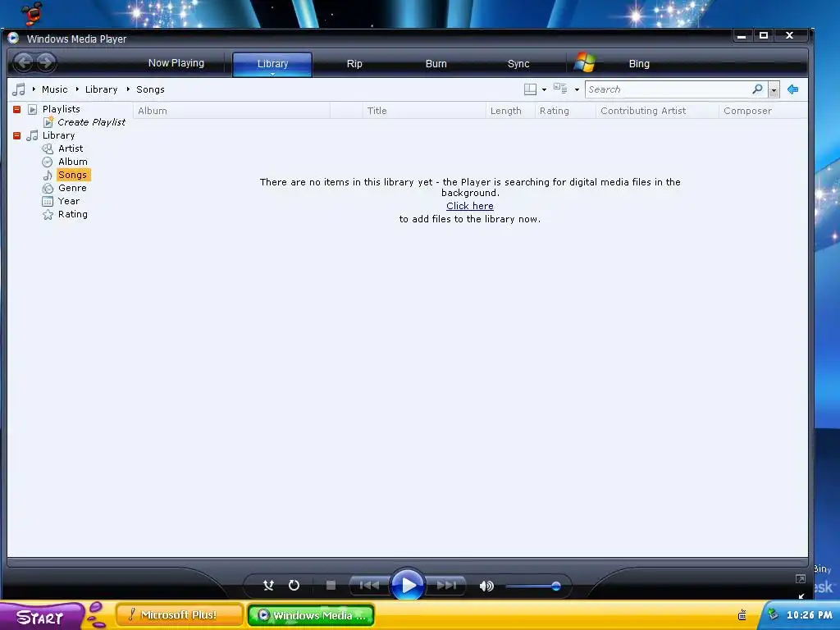Click in the Search box
This screenshot has height=630, width=840.
click(667, 89)
